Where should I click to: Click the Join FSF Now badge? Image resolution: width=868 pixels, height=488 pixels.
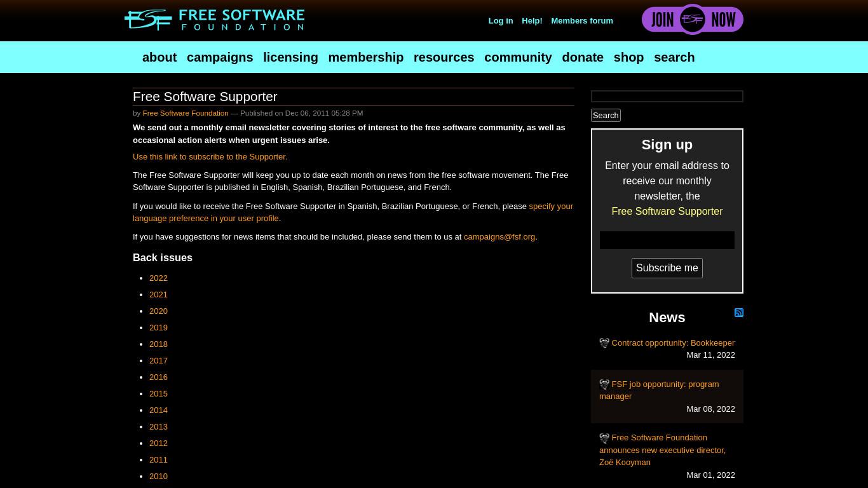pyautogui.click(x=693, y=20)
